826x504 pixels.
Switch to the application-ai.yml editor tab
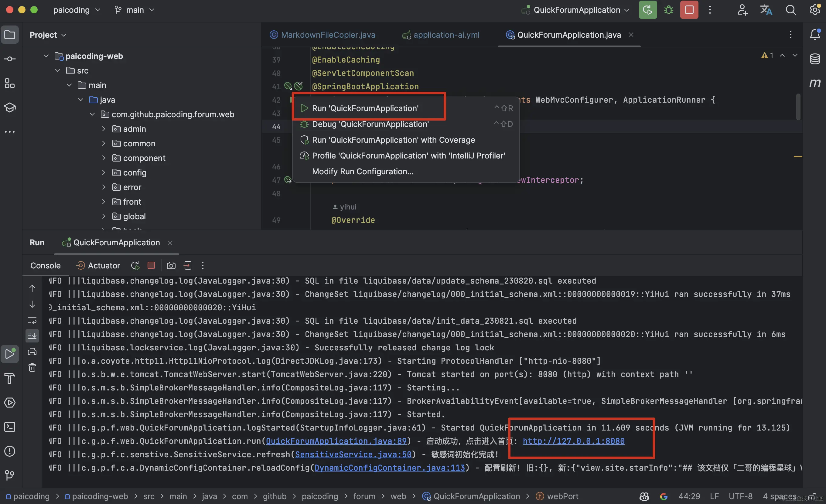(446, 35)
